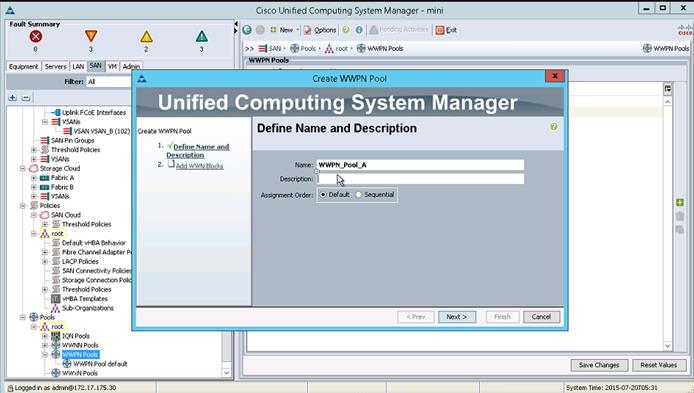Screen dimensions: 694x393
Task: Click the expand-all plus icon in navigation pane
Action: click(12, 97)
